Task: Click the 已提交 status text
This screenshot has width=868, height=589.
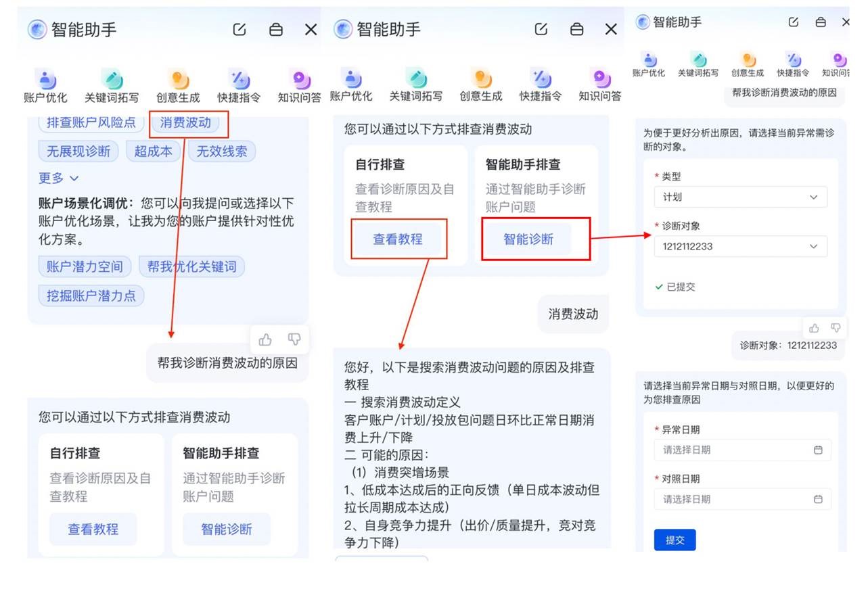Action: tap(675, 287)
